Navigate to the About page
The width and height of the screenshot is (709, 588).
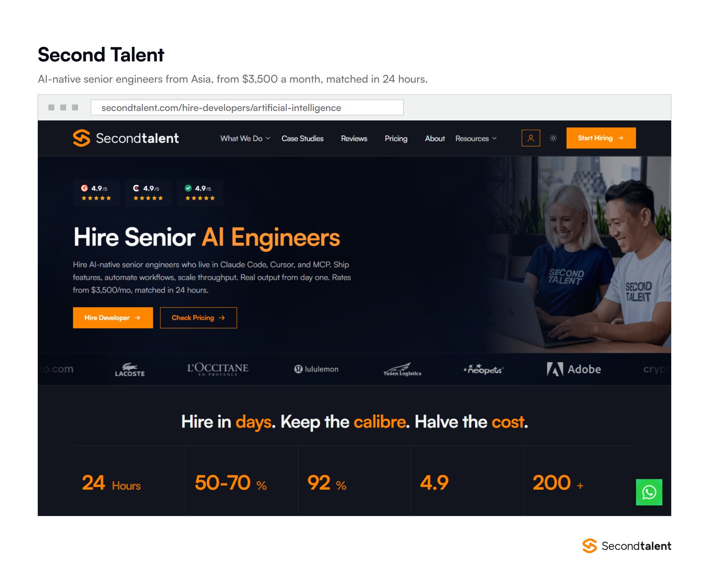point(435,139)
